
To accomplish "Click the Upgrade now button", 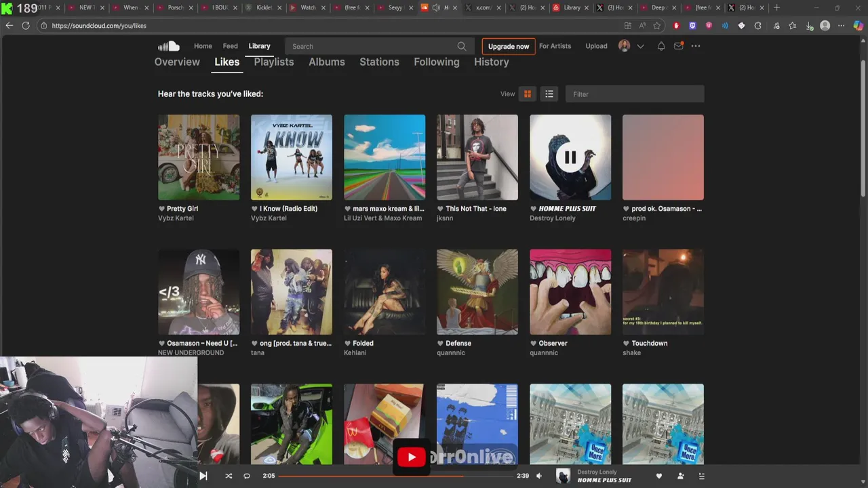I will pyautogui.click(x=509, y=46).
